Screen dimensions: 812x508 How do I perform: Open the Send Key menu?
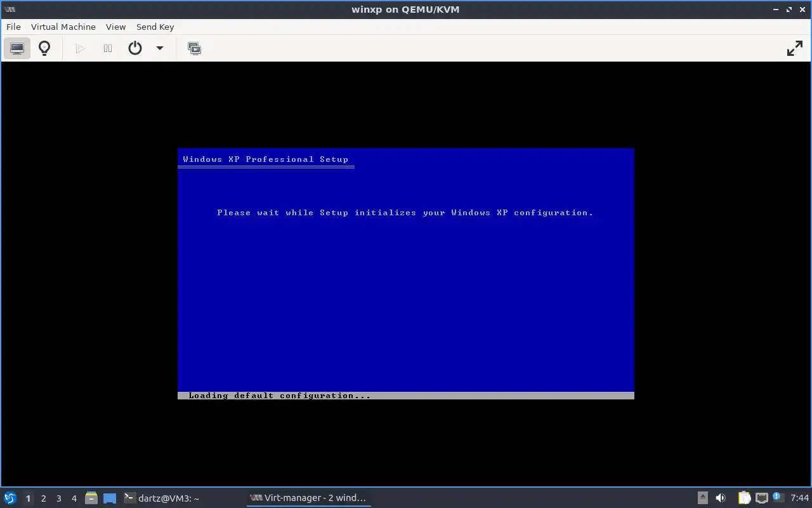coord(155,27)
